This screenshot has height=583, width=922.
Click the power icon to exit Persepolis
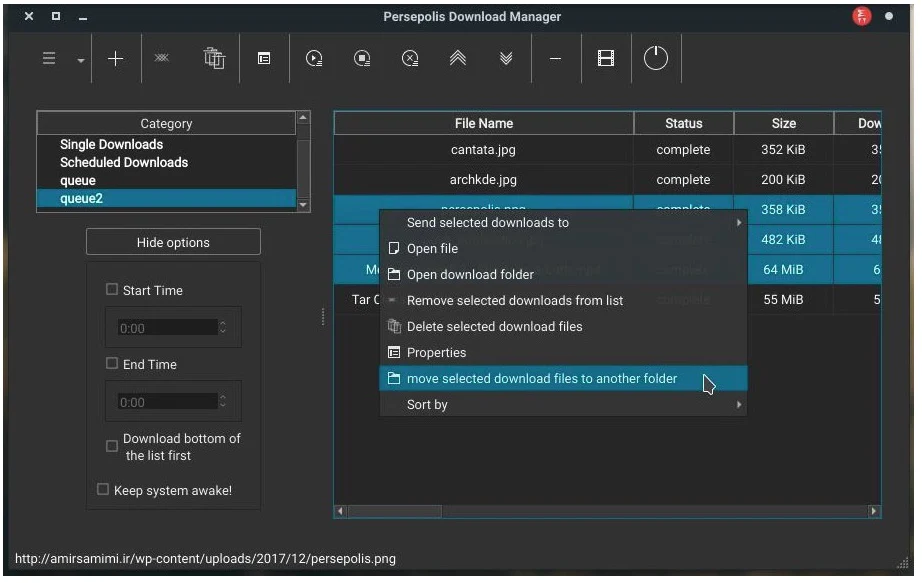[x=656, y=58]
